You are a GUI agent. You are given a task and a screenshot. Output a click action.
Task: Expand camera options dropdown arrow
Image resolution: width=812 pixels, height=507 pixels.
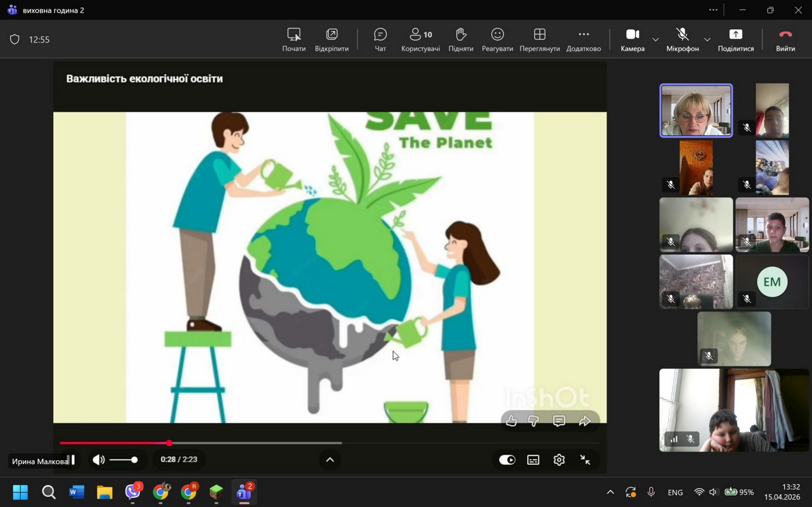click(x=655, y=39)
